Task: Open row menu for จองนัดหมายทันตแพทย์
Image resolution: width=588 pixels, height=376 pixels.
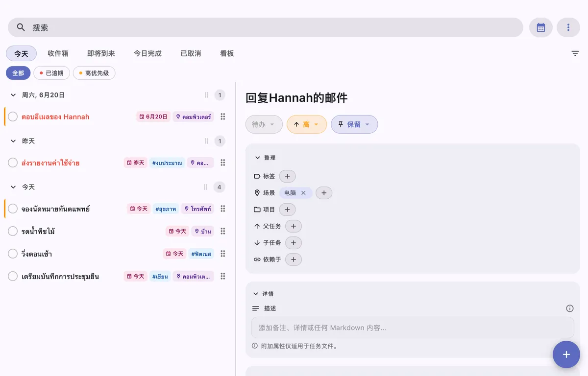Action: click(x=223, y=209)
